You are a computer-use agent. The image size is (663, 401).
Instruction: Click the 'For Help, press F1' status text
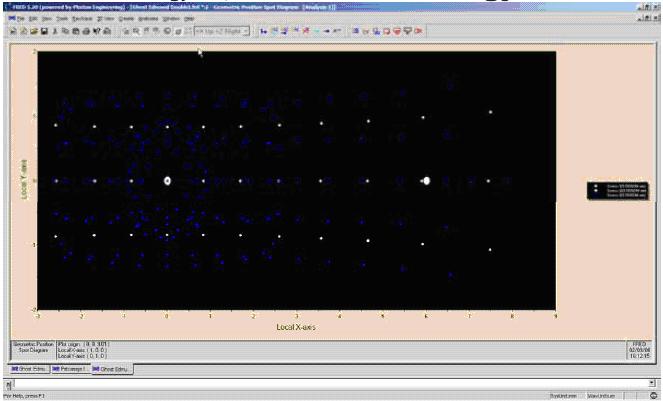(x=24, y=396)
